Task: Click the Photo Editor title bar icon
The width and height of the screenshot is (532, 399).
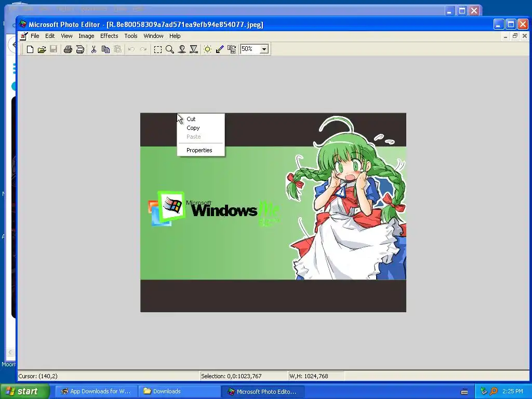Action: coord(23,24)
